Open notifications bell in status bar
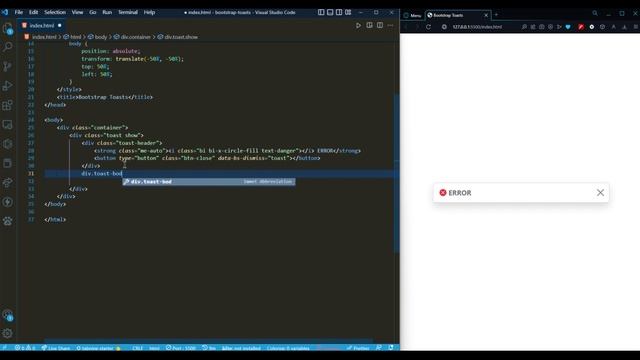 click(391, 348)
